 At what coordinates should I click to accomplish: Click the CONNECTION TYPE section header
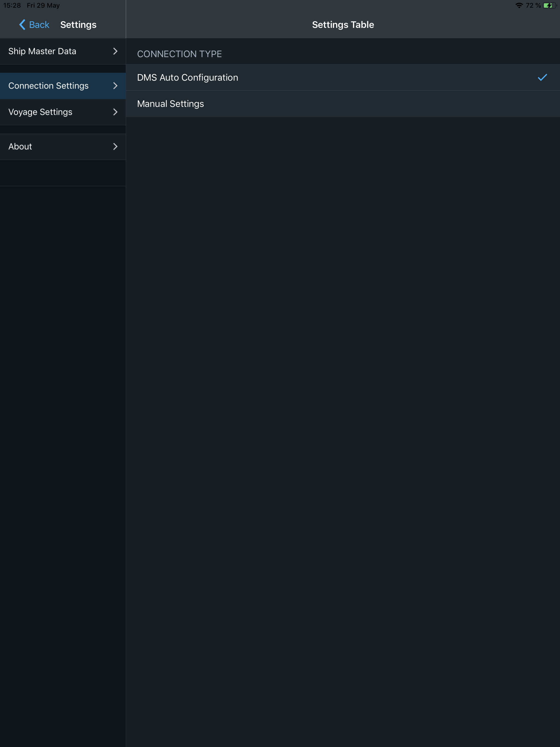click(179, 54)
